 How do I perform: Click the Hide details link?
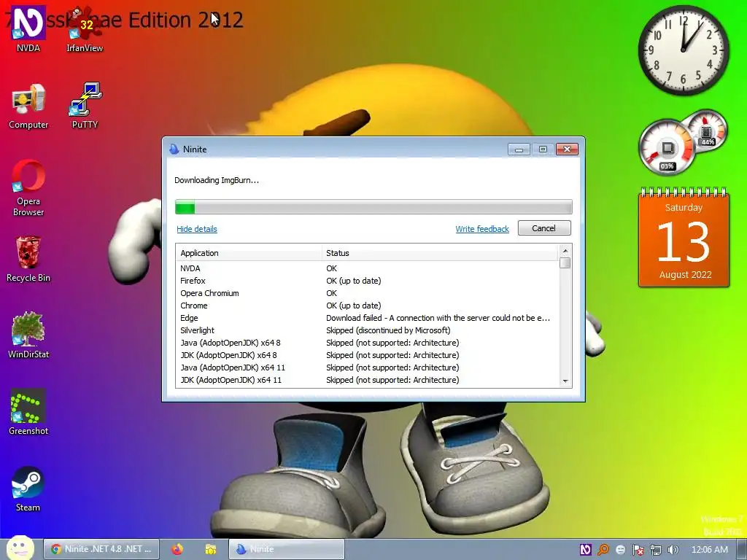coord(197,229)
